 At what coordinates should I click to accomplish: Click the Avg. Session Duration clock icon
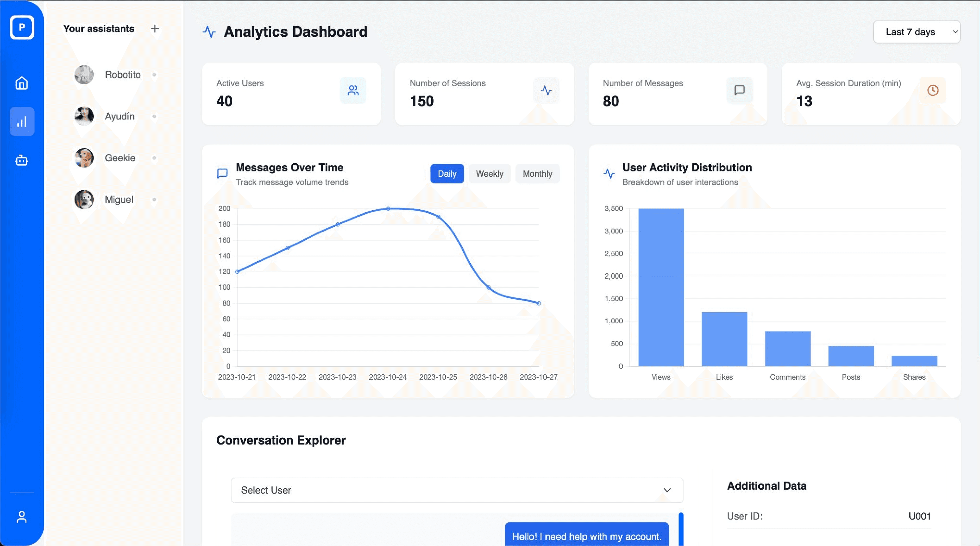coord(933,90)
